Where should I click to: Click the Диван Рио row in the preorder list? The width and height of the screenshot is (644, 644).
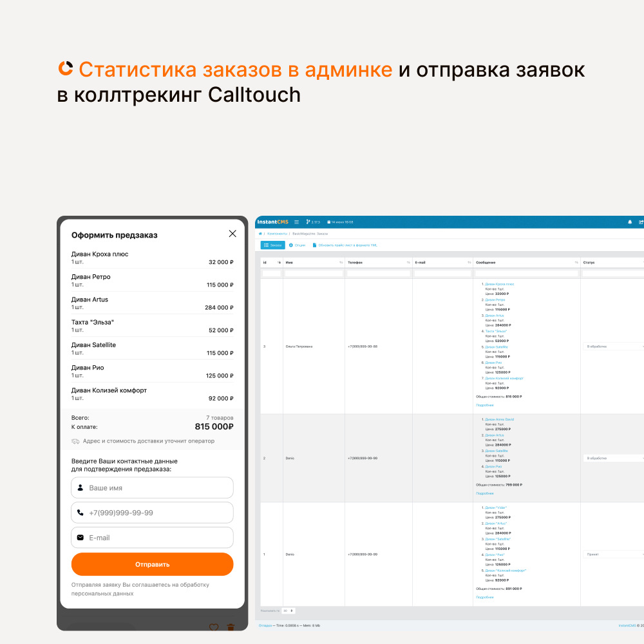tap(153, 372)
